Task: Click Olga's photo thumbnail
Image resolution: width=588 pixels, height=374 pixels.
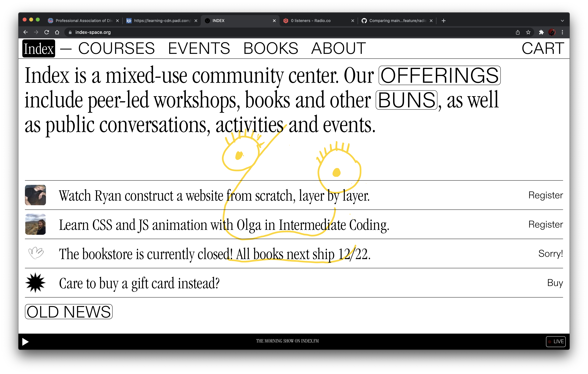Action: [x=35, y=224]
